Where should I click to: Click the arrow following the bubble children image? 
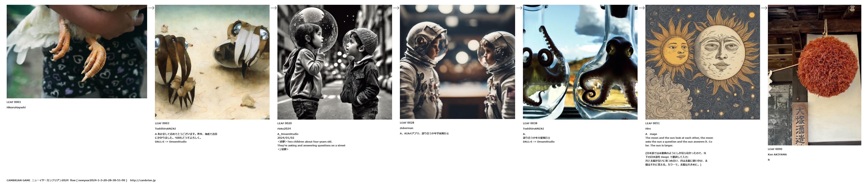[x=396, y=8]
